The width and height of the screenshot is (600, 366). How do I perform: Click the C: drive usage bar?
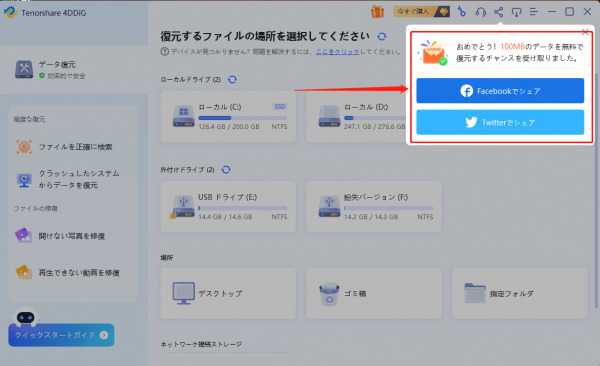[x=243, y=118]
